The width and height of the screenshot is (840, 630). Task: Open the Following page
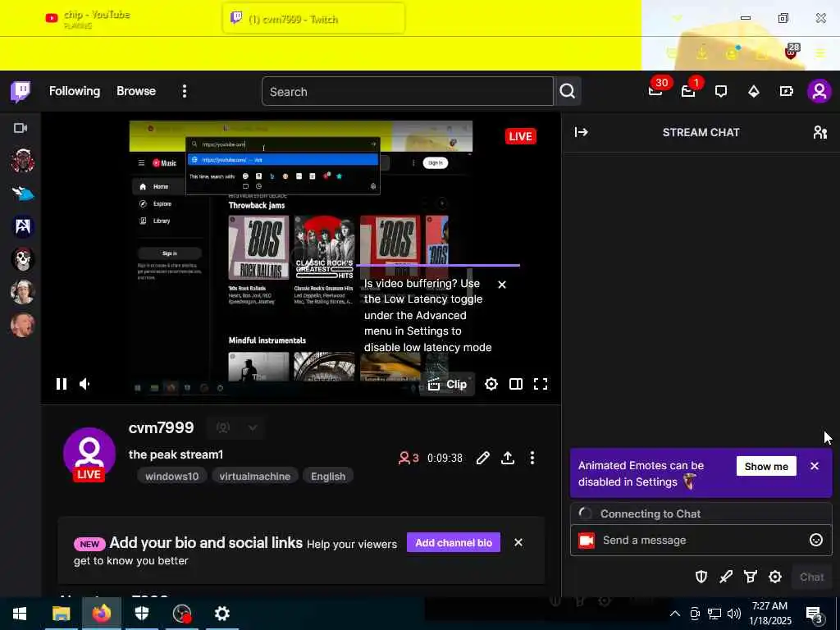click(75, 91)
